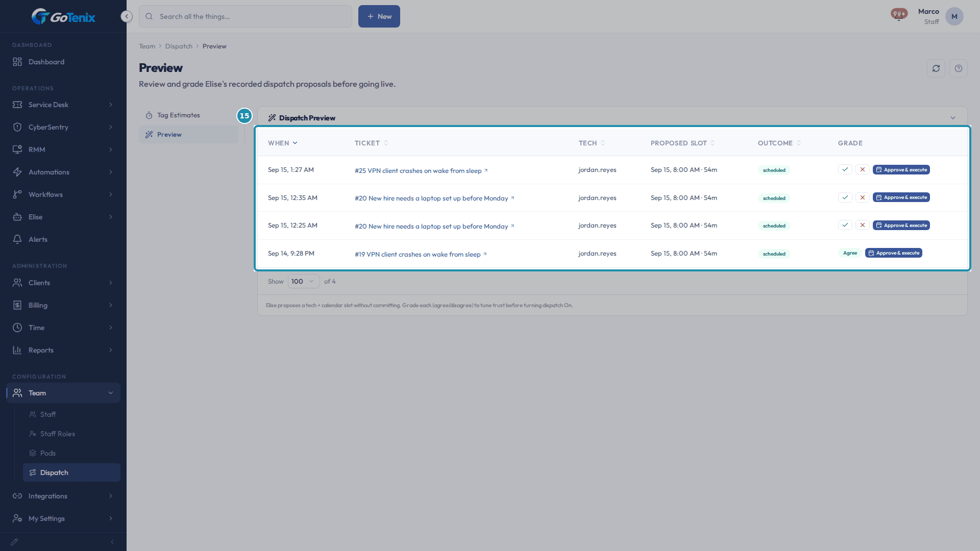Go to Dashboard in the sidebar
This screenshot has width=980, height=551.
63,62
